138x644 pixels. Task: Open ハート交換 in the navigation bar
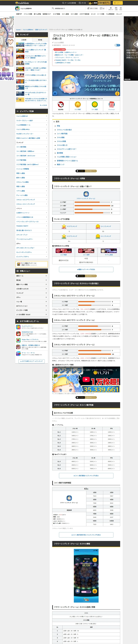[x=101, y=14]
